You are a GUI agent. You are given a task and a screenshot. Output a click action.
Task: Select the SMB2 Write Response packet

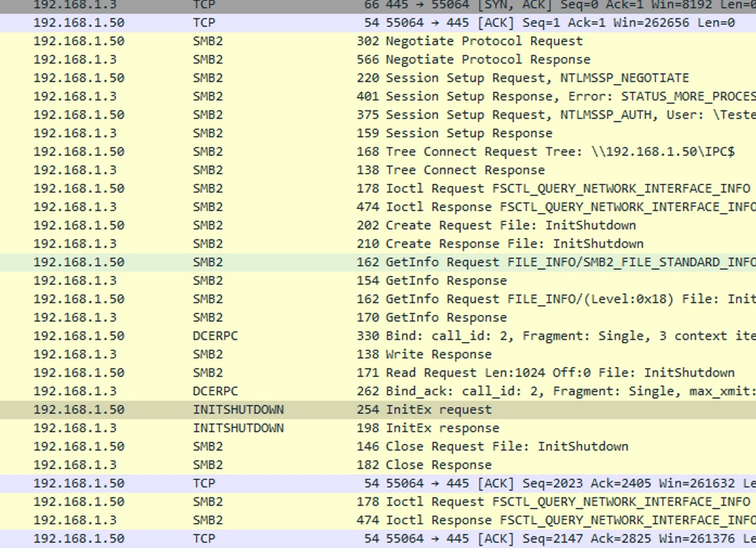[378, 354]
